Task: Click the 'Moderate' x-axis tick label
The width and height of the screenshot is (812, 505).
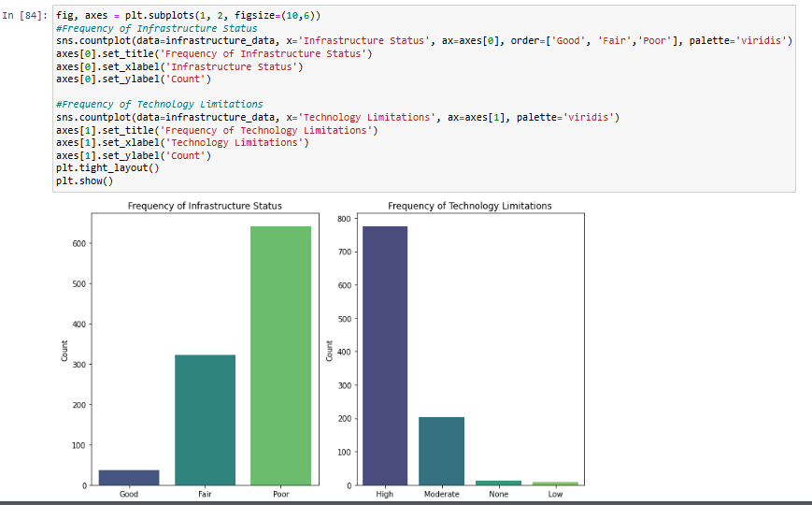Action: (441, 495)
